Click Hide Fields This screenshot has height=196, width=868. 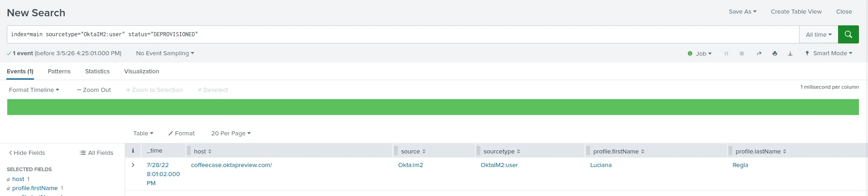[x=27, y=153]
